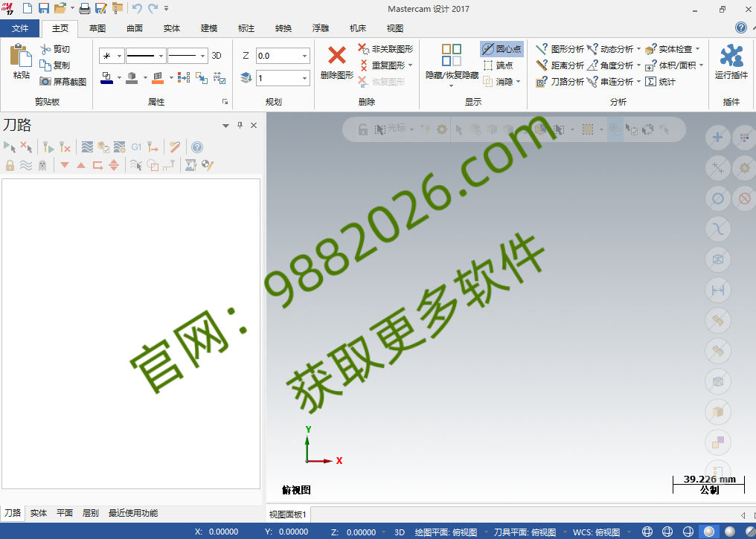Image resolution: width=756 pixels, height=539 pixels.
Task: Click the move insert arrow down icon
Action: [x=65, y=166]
